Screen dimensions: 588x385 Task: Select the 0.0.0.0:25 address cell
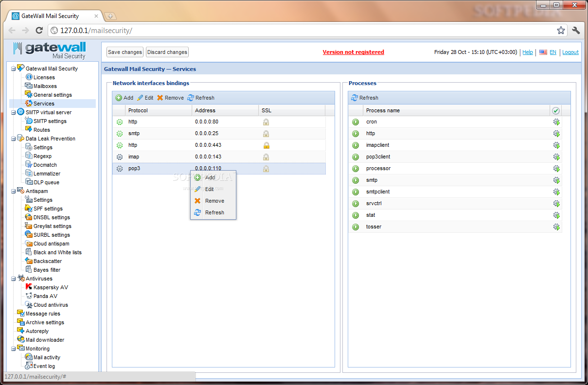225,134
